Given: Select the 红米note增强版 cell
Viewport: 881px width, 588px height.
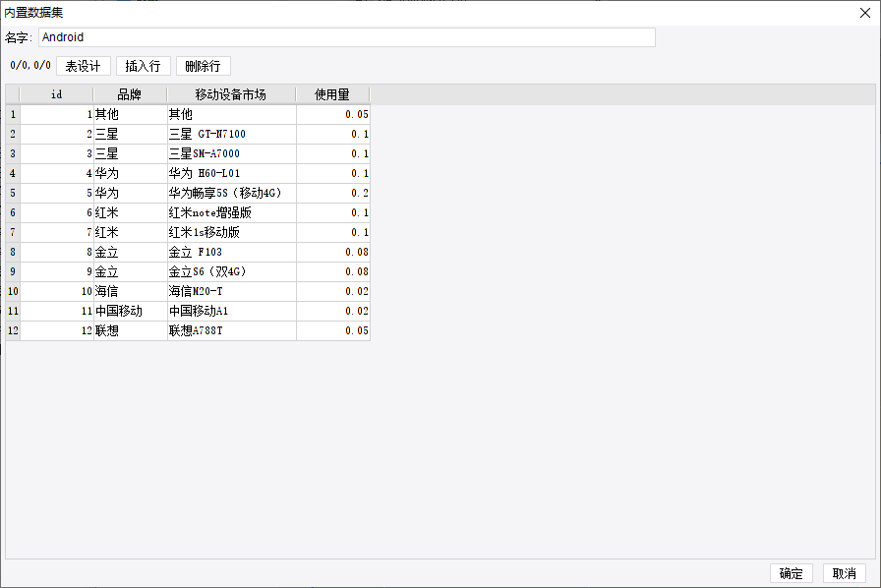Looking at the screenshot, I should coord(231,213).
